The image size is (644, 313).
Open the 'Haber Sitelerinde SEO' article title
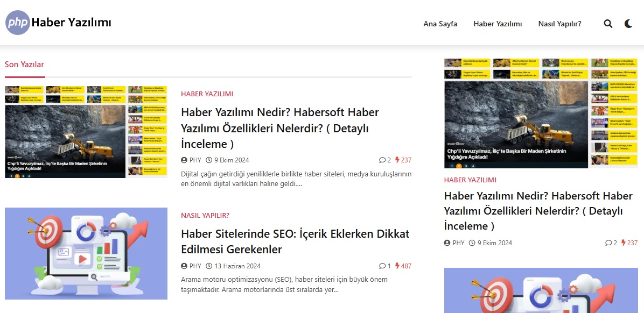click(295, 241)
